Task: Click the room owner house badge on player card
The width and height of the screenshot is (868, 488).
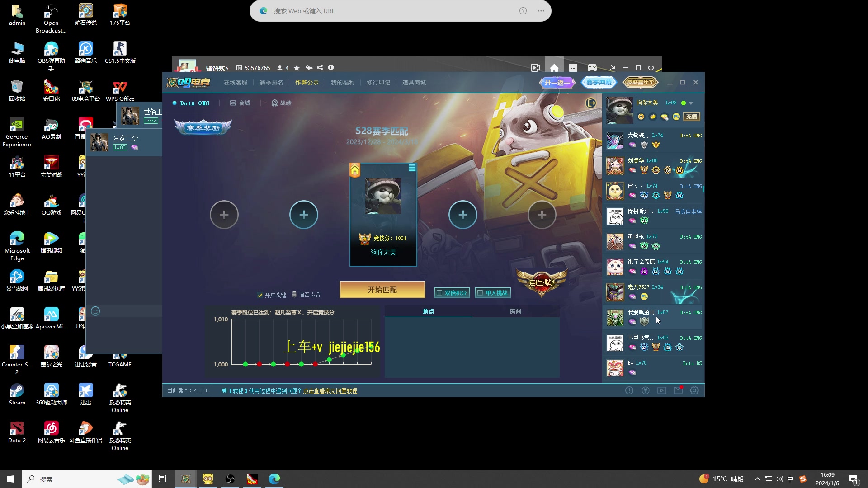Action: pos(355,170)
